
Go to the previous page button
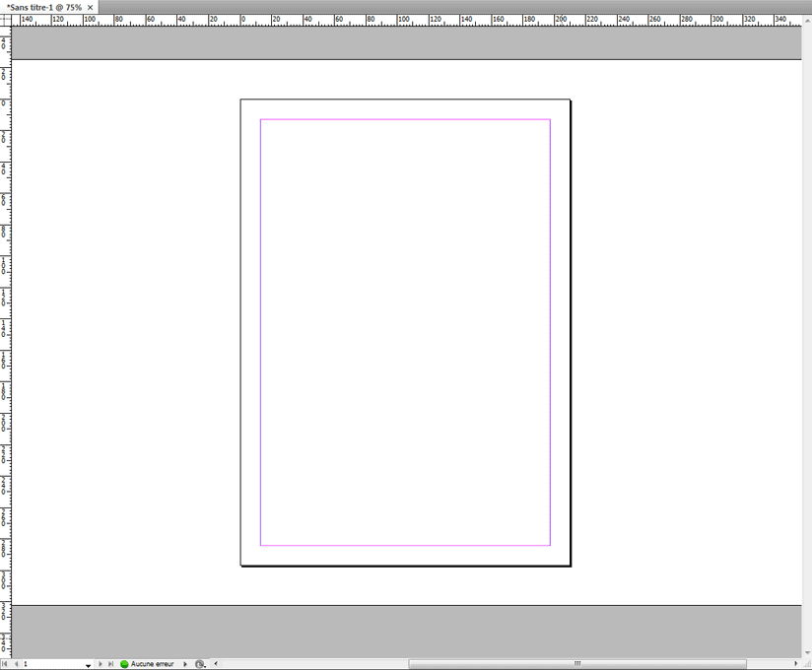point(16,664)
